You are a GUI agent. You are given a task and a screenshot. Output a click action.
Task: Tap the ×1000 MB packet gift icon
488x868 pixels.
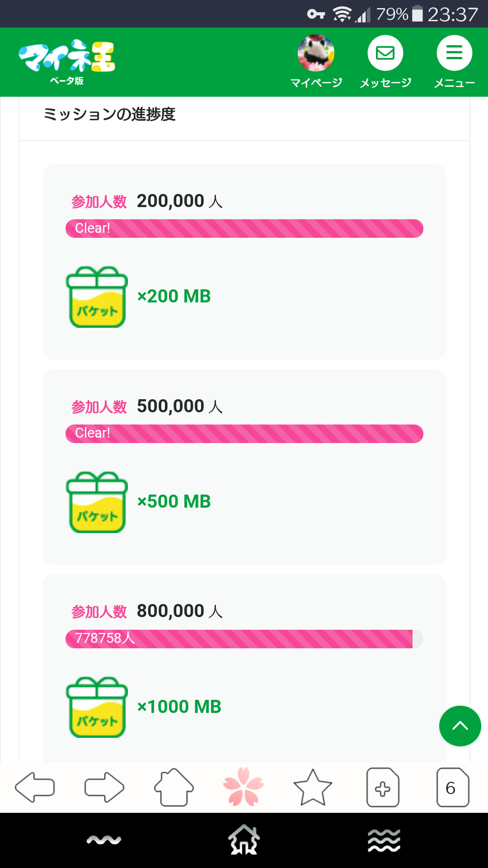click(x=97, y=708)
